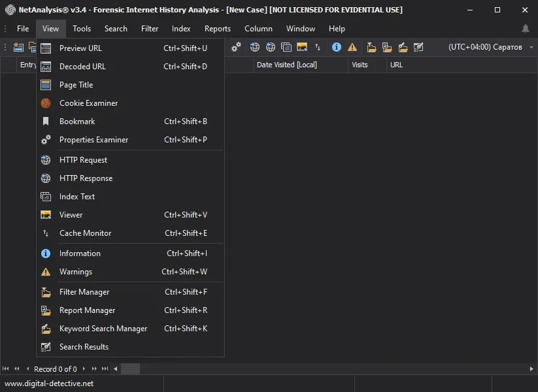
Task: Expand the UTC+04:00 time zone dropdown
Action: 531,47
